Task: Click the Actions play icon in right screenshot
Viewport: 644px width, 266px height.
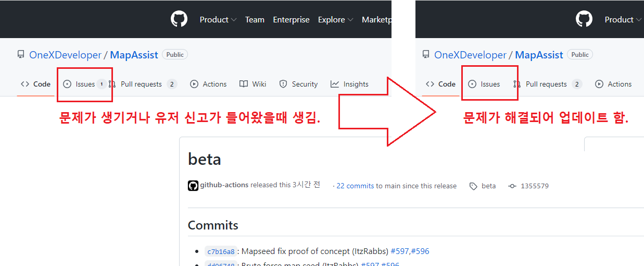Action: (x=599, y=84)
